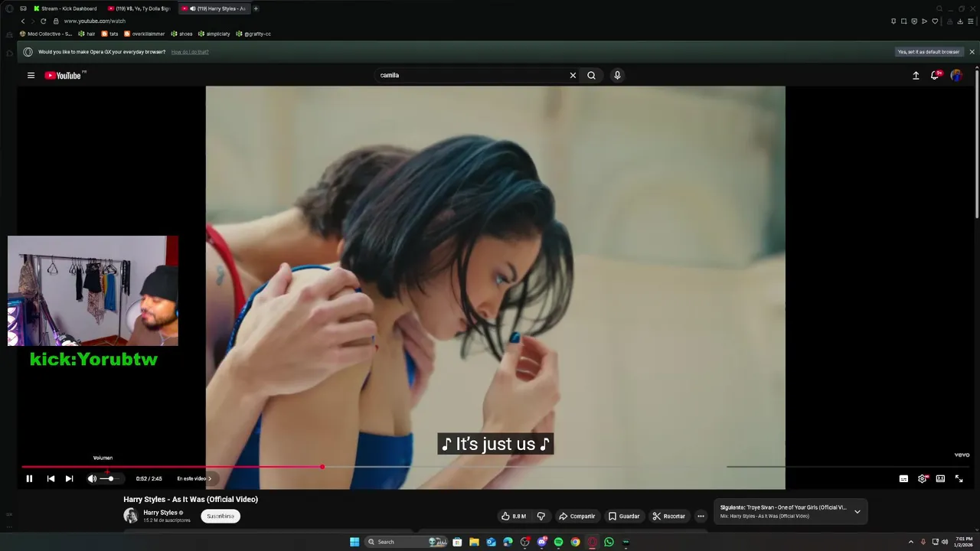Clear the search text with the X
Viewport: 980px width, 551px height.
pyautogui.click(x=573, y=75)
